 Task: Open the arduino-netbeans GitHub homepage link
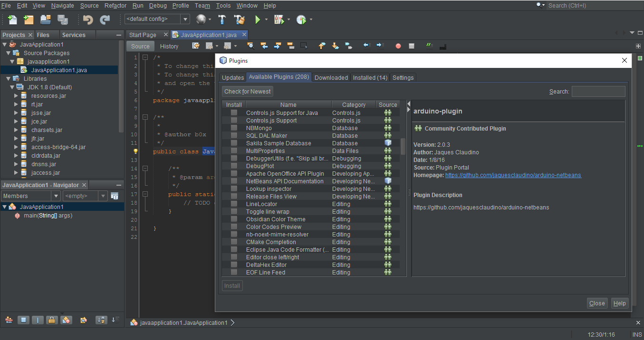click(x=513, y=175)
